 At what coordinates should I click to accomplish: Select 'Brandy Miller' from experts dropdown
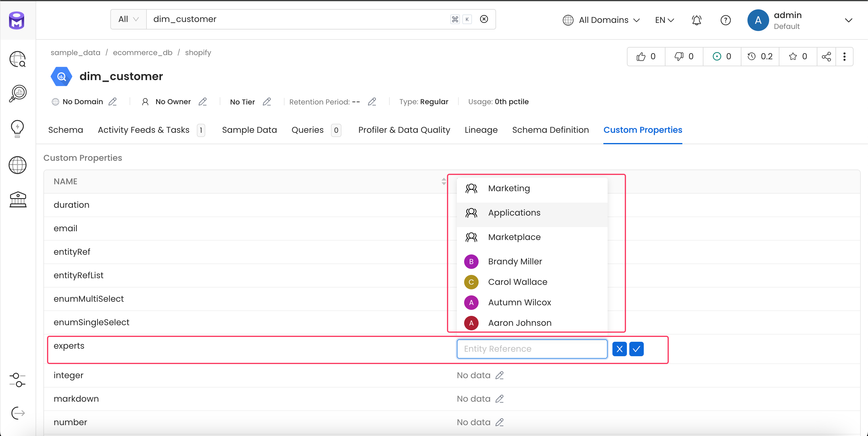pos(515,261)
